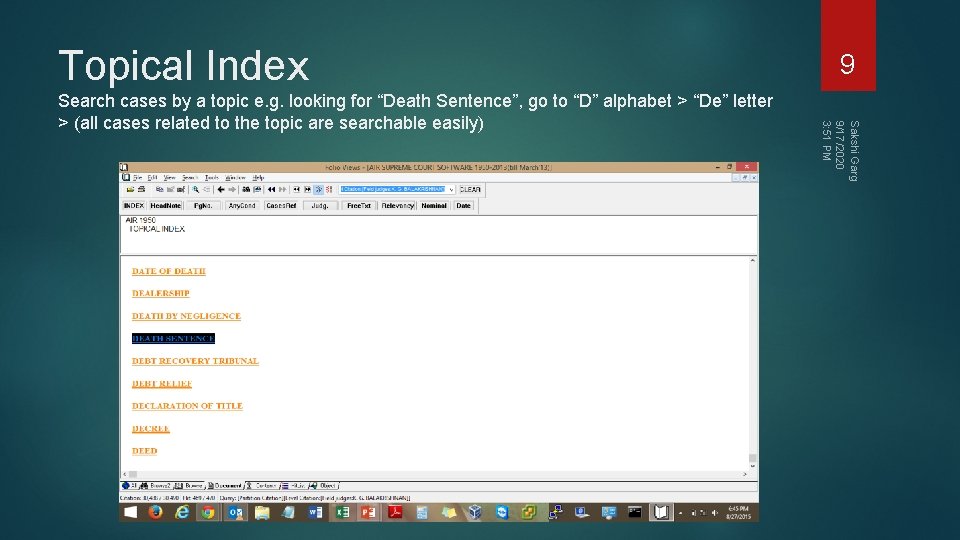Open the DEATH BY NEGLIGENCE topic link
This screenshot has width=960, height=540.
[x=186, y=316]
